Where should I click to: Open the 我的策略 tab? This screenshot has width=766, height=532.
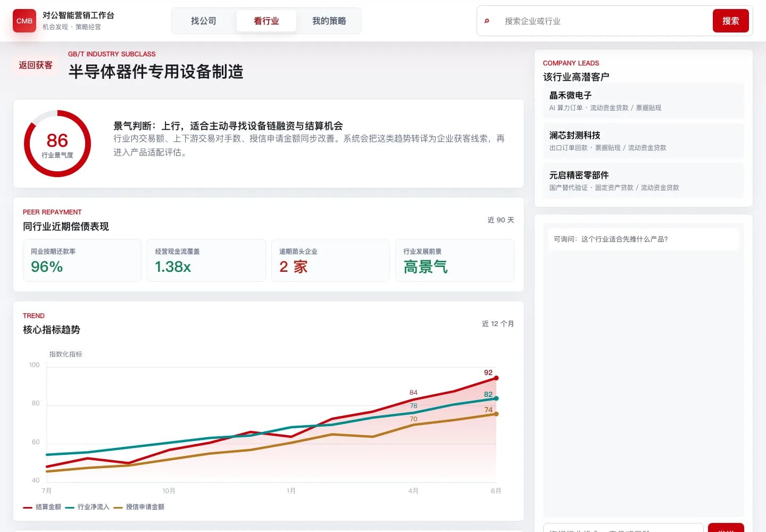point(329,21)
